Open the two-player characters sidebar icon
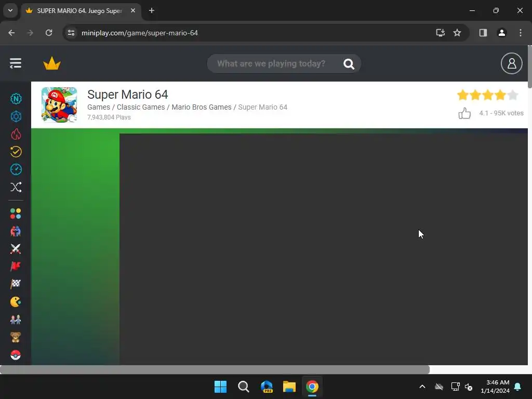 16,320
